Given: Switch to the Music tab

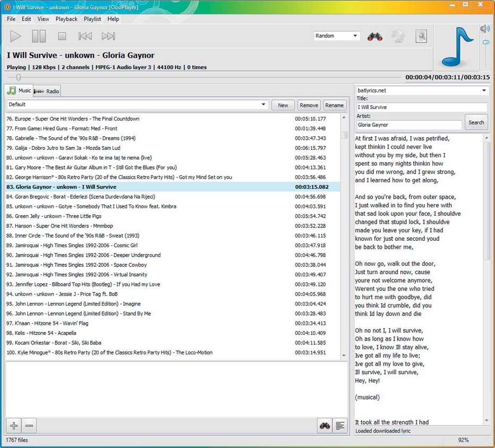Looking at the screenshot, I should tap(19, 91).
